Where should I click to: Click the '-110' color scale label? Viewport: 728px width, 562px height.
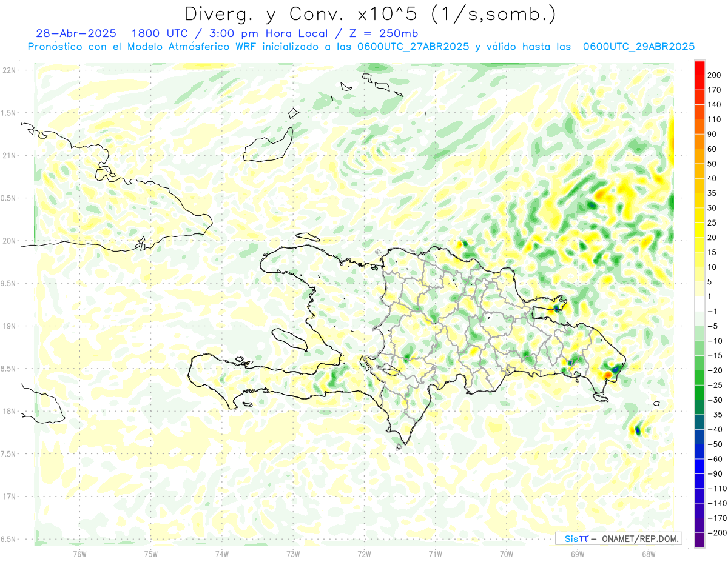pos(716,489)
